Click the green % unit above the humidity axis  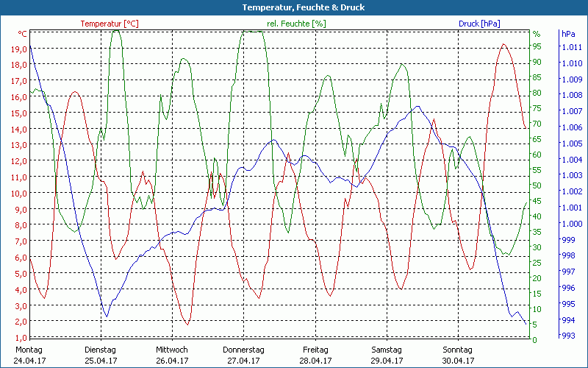[x=537, y=34]
